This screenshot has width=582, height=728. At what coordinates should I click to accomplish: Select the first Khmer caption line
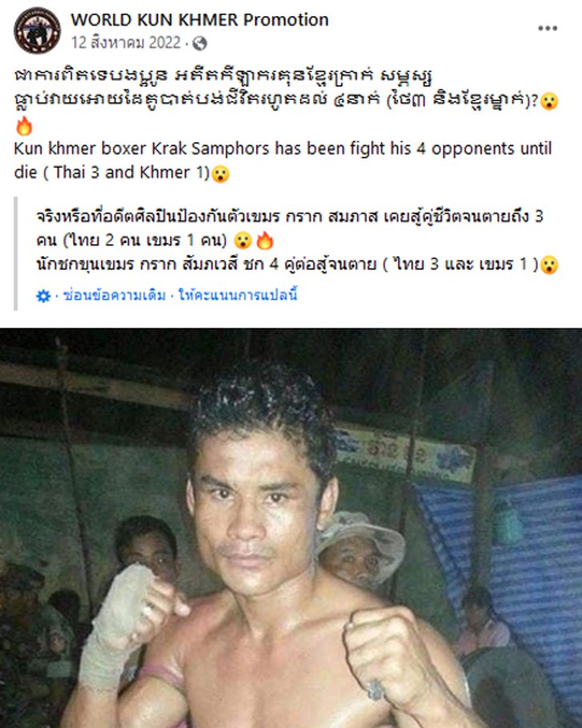click(x=223, y=76)
